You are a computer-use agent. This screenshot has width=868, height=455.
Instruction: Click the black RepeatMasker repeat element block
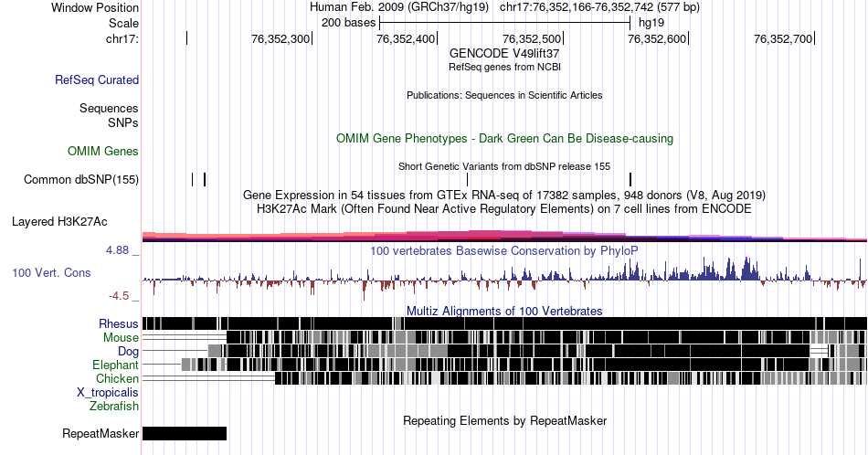(185, 433)
